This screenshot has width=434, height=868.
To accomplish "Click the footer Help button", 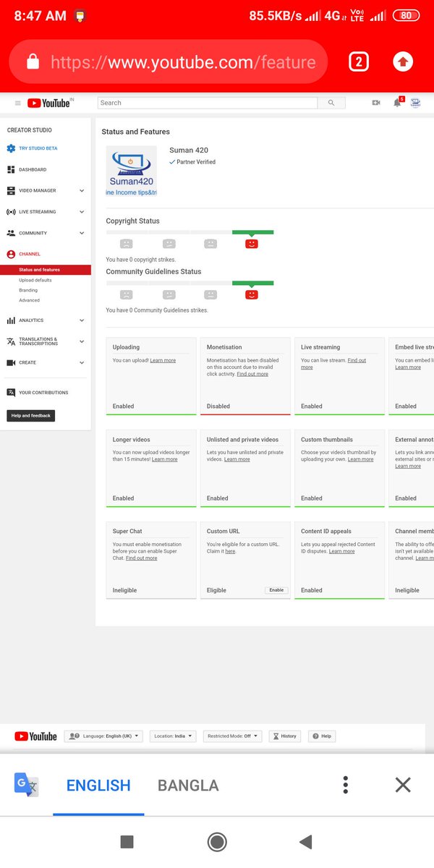I will point(323,736).
